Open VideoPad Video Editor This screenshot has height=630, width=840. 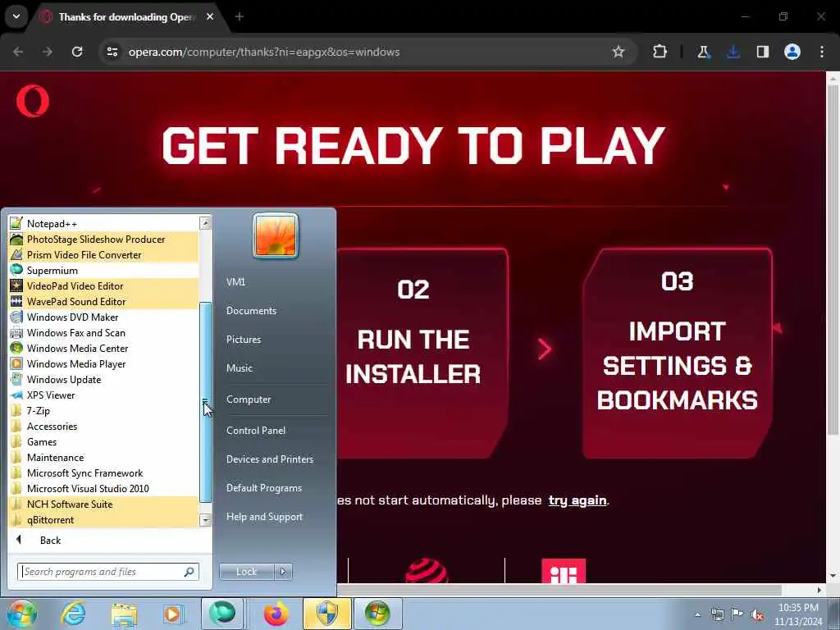tap(103, 285)
